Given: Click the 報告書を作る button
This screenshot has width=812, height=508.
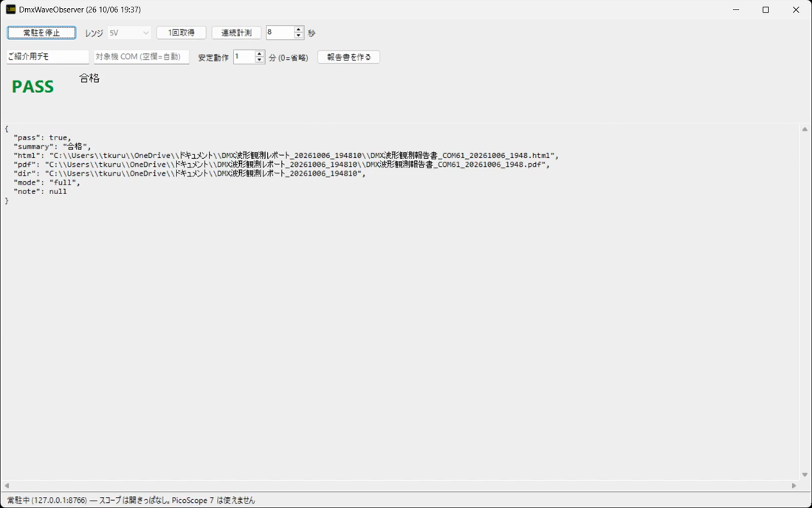Looking at the screenshot, I should pyautogui.click(x=349, y=57).
